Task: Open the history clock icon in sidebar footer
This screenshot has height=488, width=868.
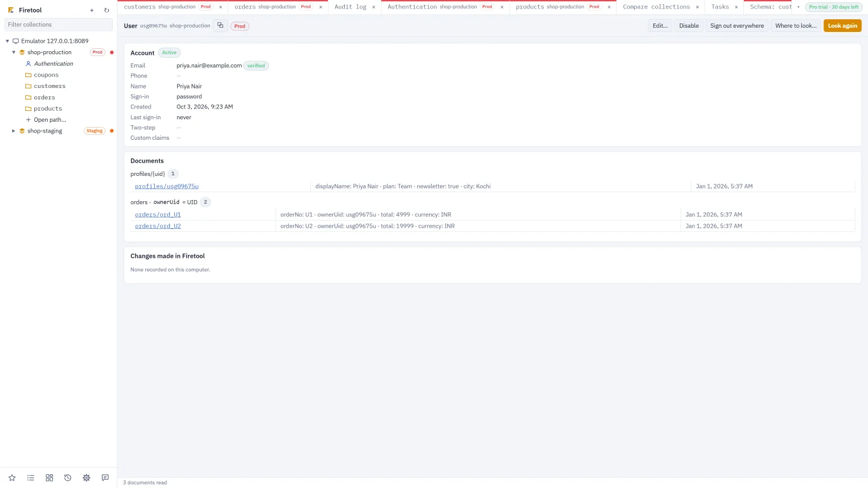Action: tap(68, 478)
